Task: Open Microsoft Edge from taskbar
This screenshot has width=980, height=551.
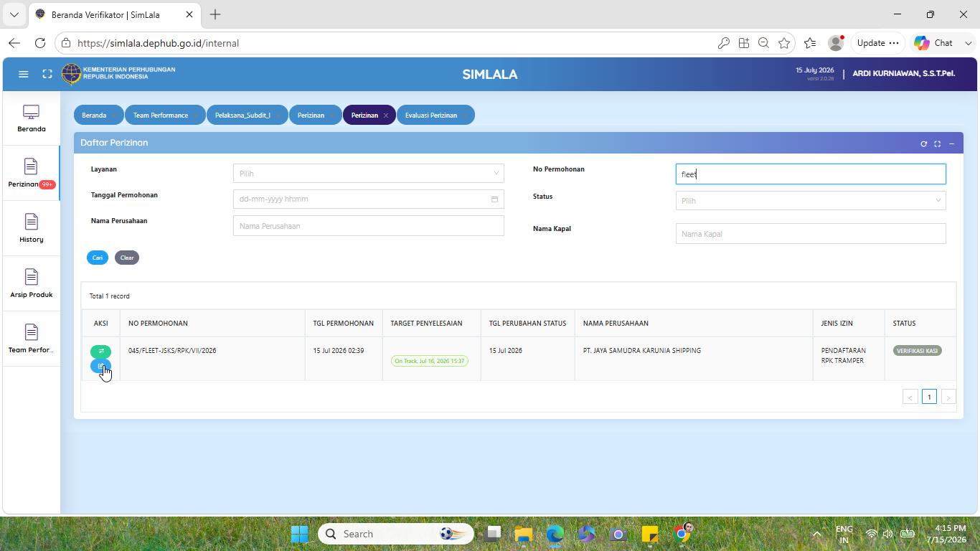Action: (555, 534)
